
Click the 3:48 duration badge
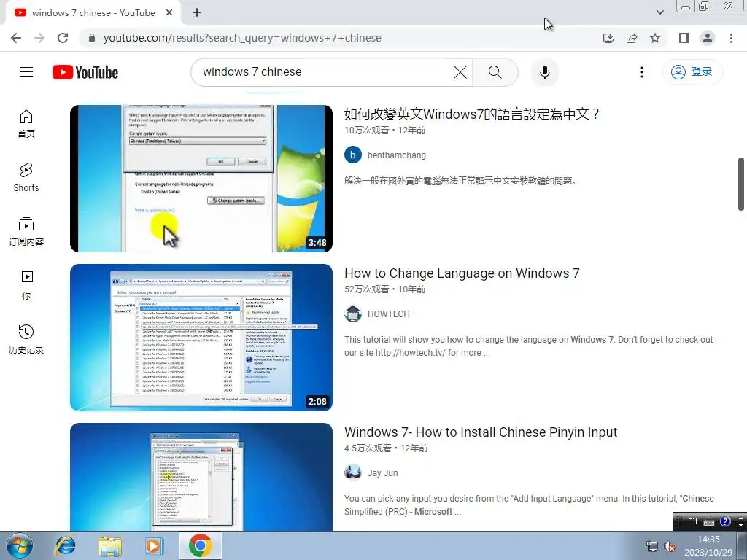tap(317, 243)
